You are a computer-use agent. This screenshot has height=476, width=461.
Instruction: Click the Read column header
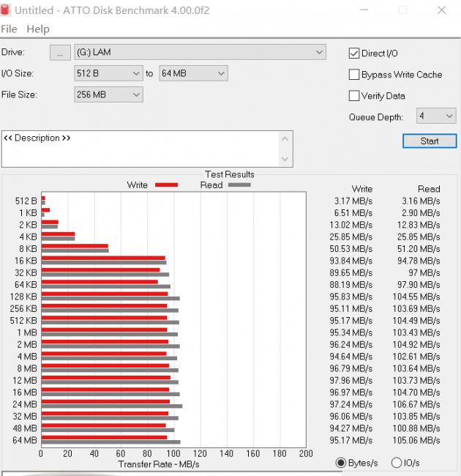(429, 189)
